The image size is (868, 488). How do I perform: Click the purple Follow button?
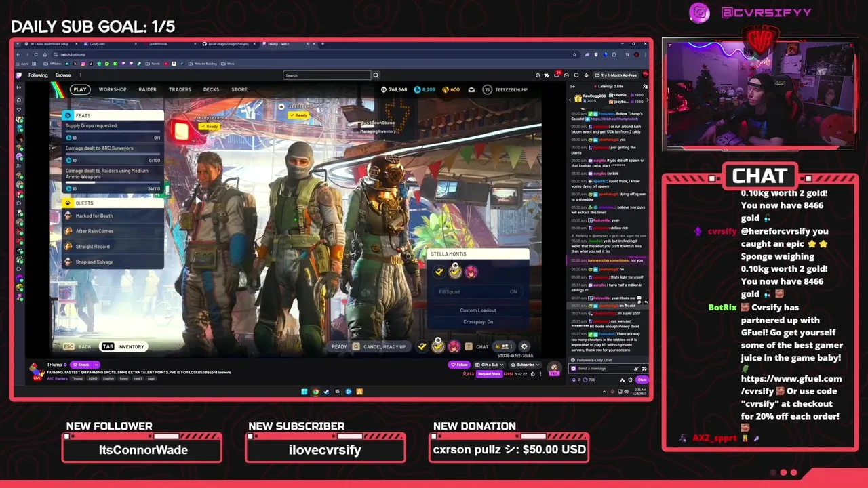459,365
